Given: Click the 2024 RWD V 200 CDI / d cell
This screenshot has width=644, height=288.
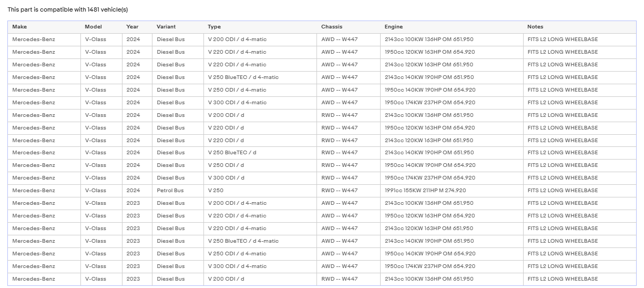Looking at the screenshot, I should coord(260,115).
